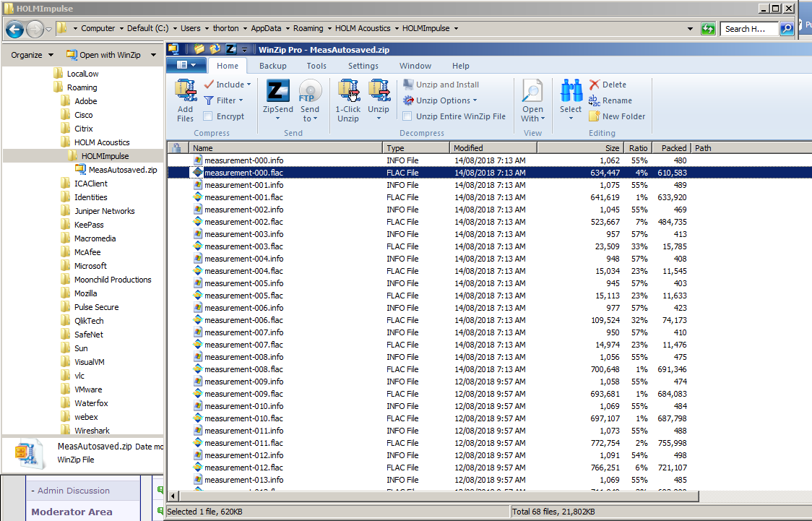Click the Add Files icon
The width and height of the screenshot is (812, 521).
(186, 91)
